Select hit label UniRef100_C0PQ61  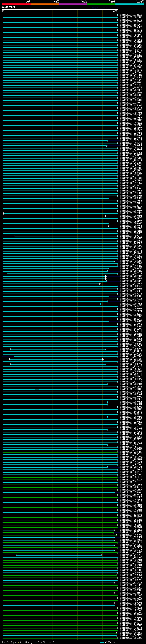(131, 48)
